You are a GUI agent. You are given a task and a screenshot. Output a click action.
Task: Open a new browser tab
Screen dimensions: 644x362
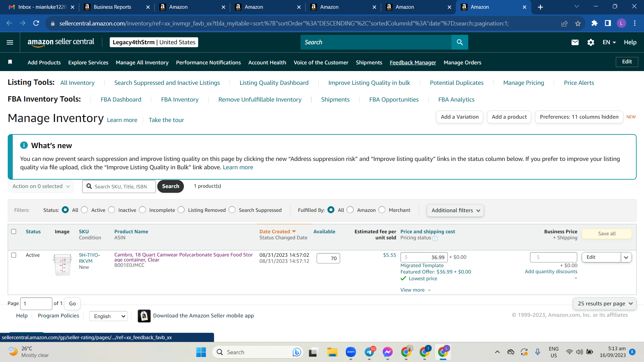click(x=540, y=7)
